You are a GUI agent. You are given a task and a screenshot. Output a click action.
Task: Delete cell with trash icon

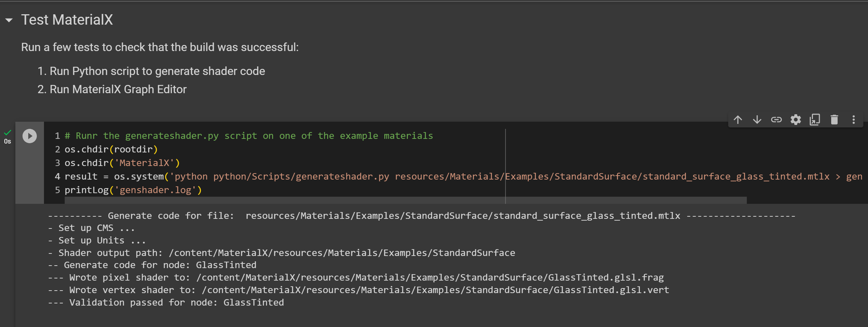click(834, 120)
